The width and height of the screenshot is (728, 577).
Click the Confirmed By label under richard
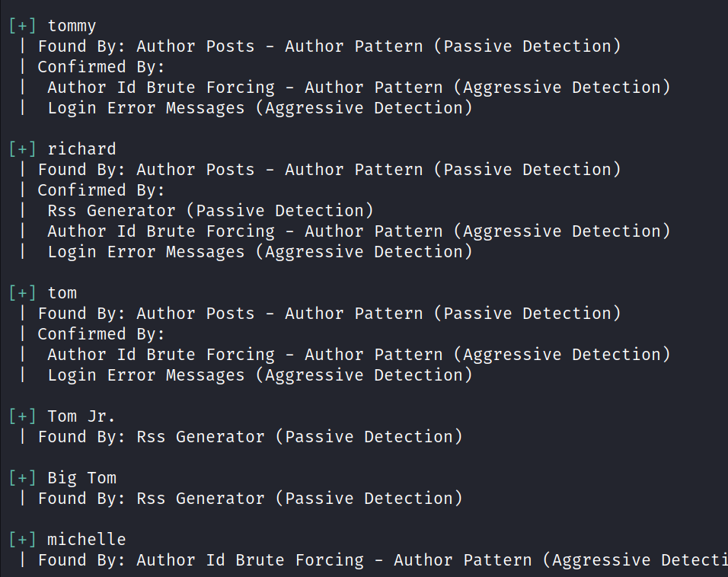tap(101, 190)
